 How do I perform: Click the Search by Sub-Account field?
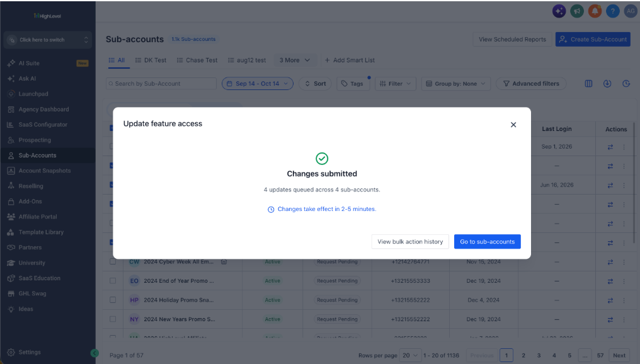(161, 84)
